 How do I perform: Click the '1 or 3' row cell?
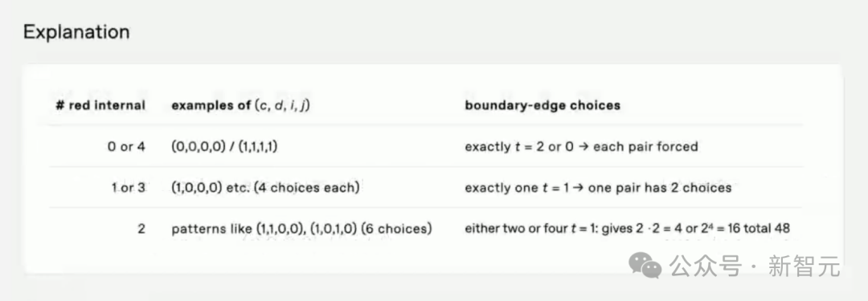click(128, 188)
